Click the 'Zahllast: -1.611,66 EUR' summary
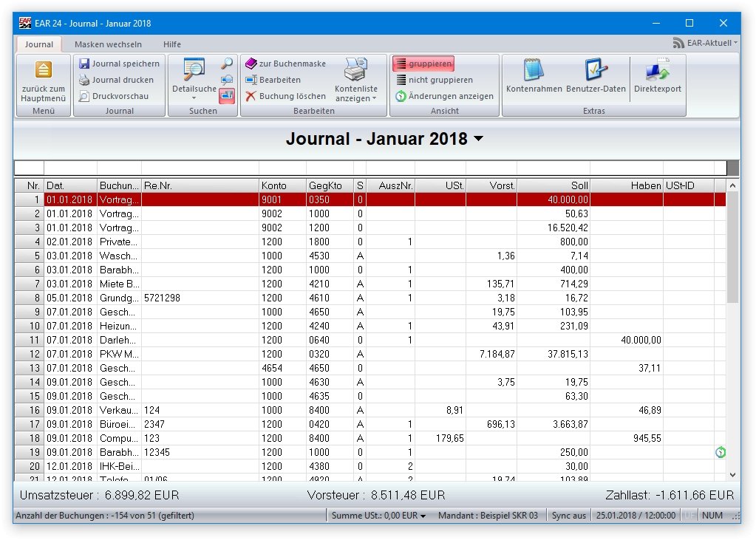 click(x=670, y=495)
